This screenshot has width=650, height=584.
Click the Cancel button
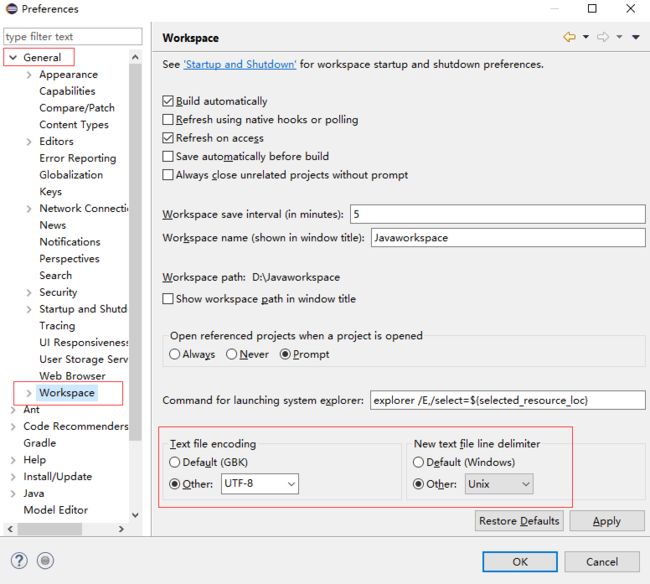(602, 562)
